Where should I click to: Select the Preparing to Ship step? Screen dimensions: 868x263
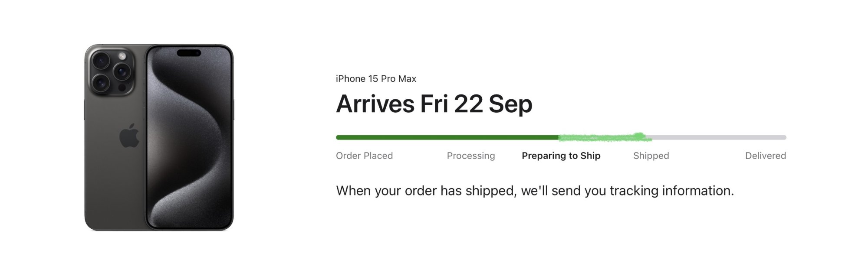(561, 156)
